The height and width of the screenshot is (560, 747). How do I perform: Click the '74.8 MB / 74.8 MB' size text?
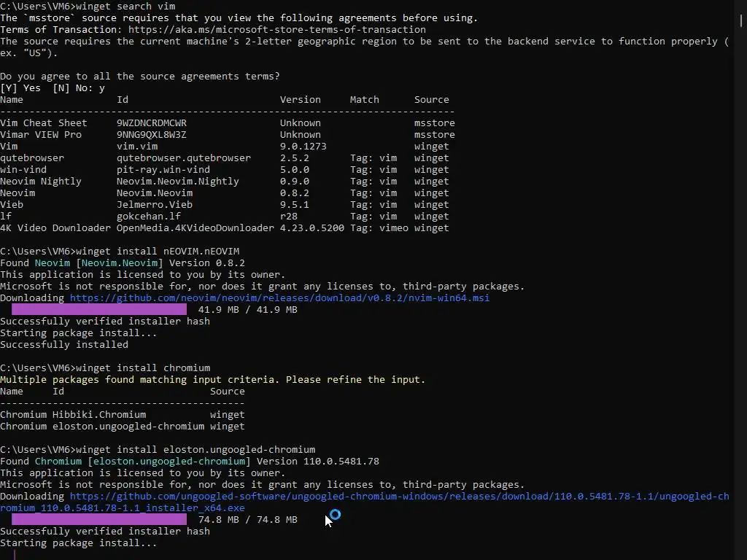coord(248,519)
